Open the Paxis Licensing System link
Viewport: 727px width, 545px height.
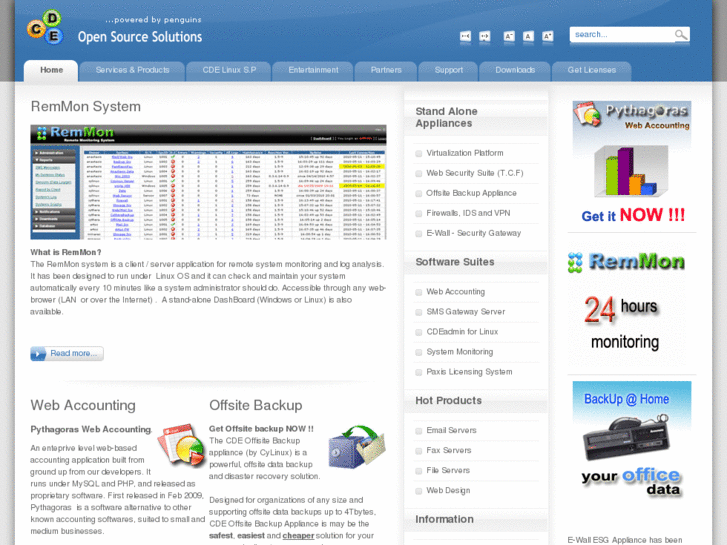469,372
